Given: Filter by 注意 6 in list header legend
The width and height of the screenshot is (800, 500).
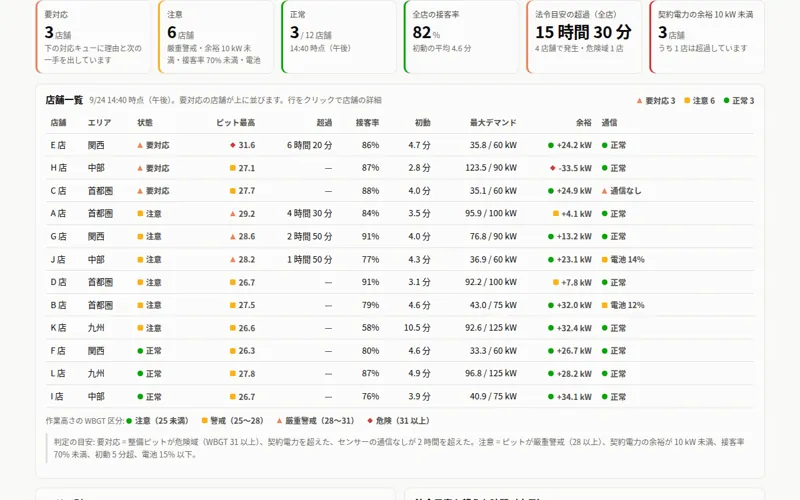Looking at the screenshot, I should (x=699, y=101).
